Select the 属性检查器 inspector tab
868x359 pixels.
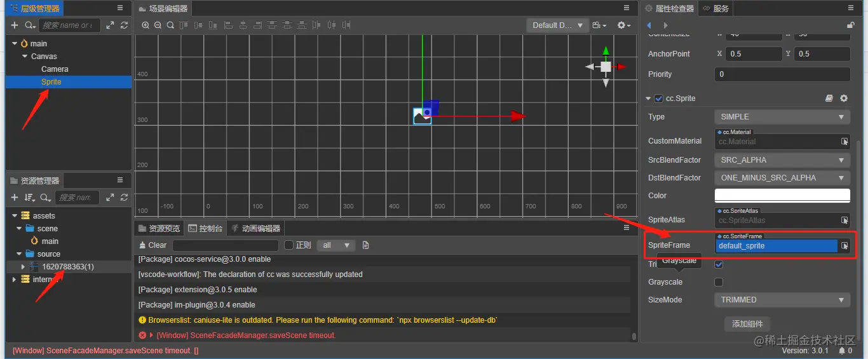(668, 8)
